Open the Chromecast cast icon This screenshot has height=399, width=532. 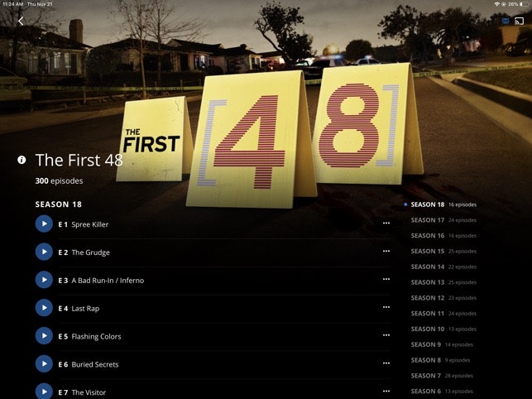tap(519, 21)
